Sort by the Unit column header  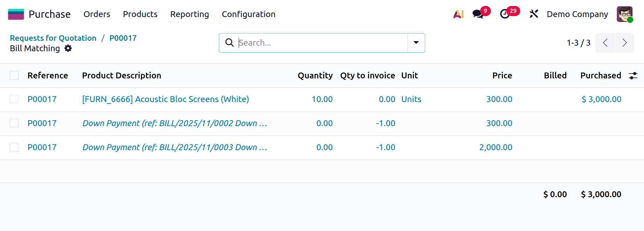click(409, 76)
